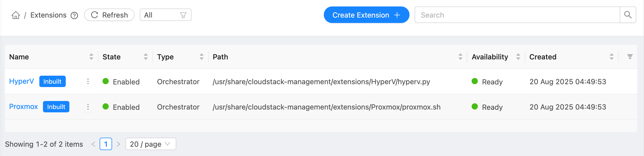Screen dimensions: 644x156
Task: Click the home breadcrumb icon
Action: coord(16,15)
